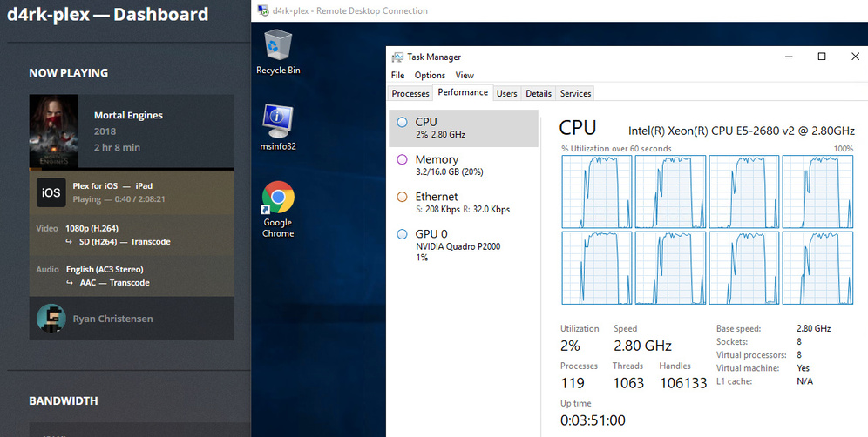Click the iOS device badge
868x437 pixels.
51,192
